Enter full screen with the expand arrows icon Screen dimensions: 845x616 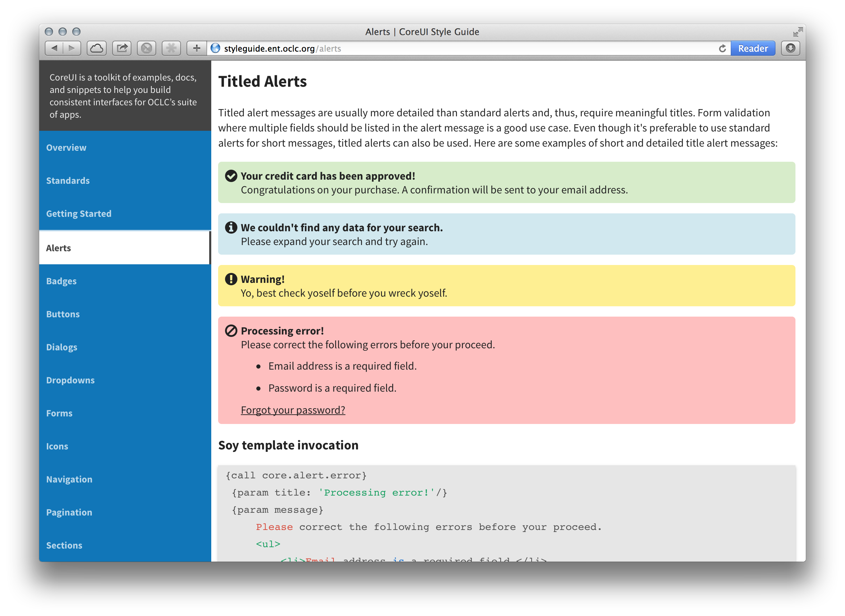[x=797, y=32]
